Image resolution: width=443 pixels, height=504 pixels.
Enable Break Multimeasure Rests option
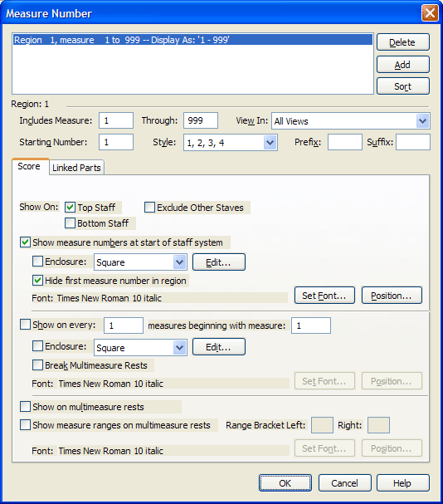[37, 365]
